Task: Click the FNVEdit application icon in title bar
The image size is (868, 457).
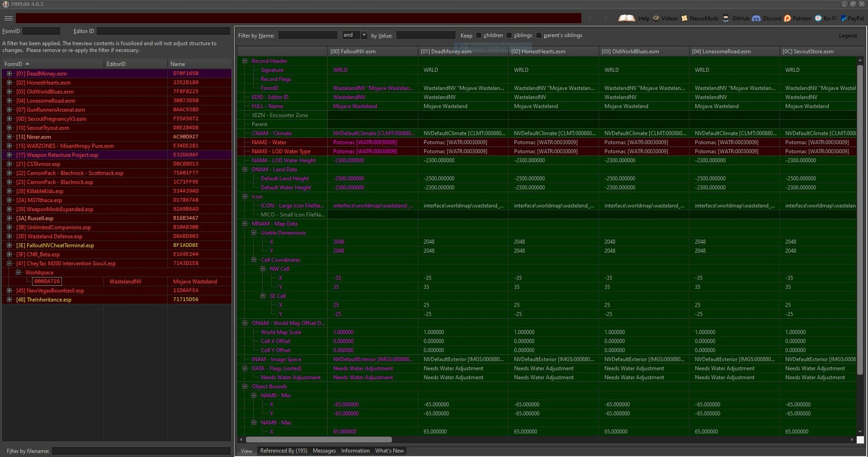Action: pos(6,4)
